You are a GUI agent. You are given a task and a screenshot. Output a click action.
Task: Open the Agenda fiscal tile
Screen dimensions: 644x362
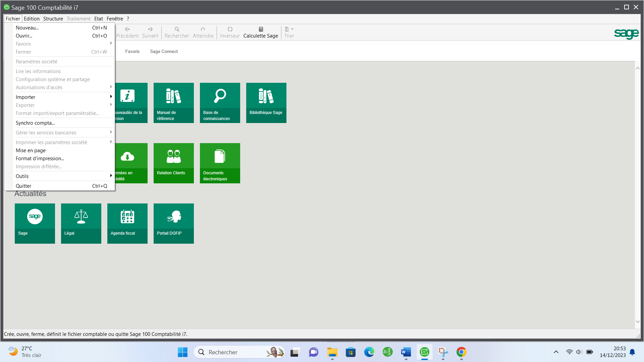pyautogui.click(x=127, y=223)
